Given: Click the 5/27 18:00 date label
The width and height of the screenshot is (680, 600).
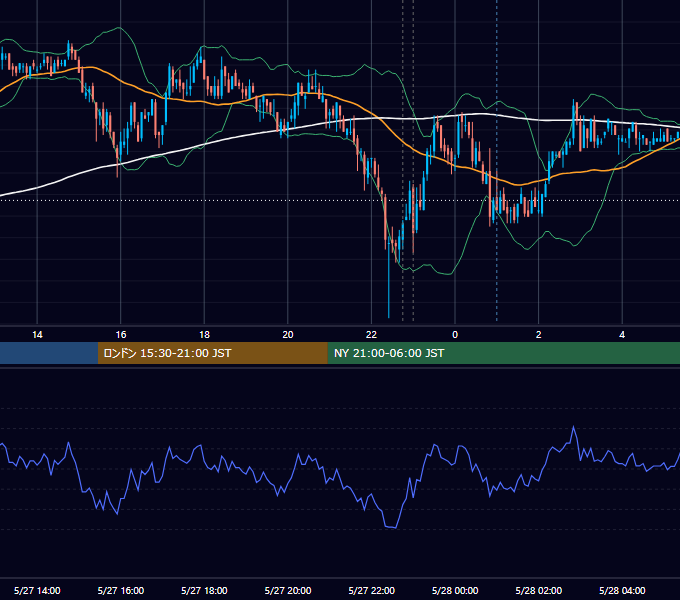Looking at the screenshot, I should [x=204, y=590].
